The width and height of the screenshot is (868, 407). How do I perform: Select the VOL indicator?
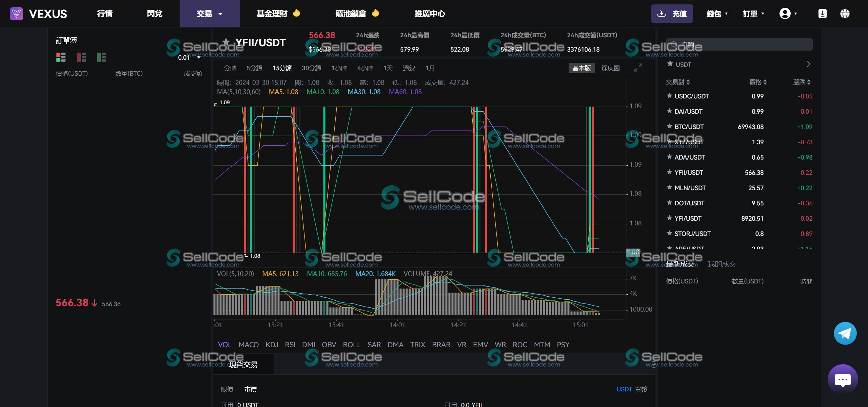[x=225, y=345]
